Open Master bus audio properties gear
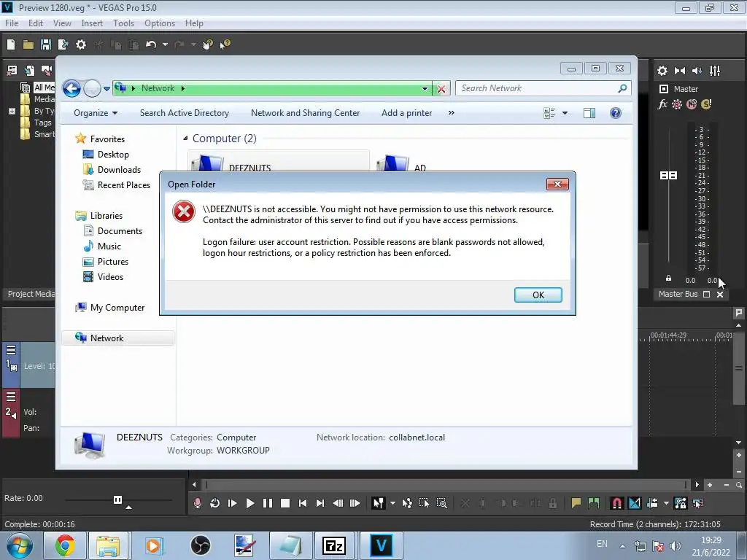 coord(662,71)
